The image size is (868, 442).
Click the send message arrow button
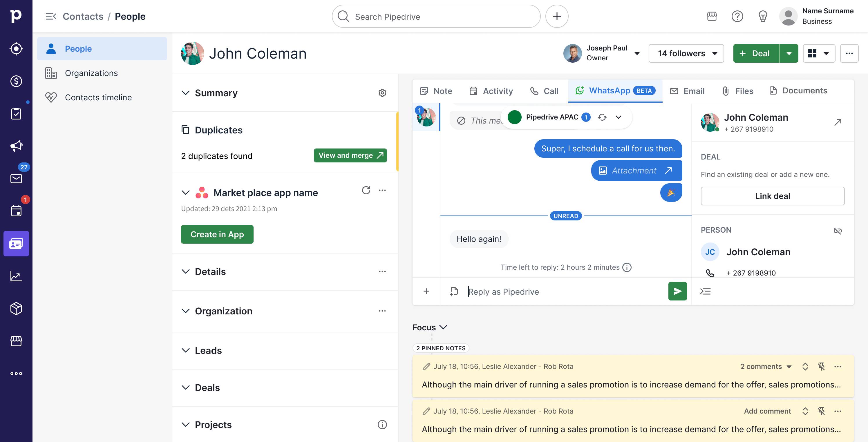(x=677, y=291)
